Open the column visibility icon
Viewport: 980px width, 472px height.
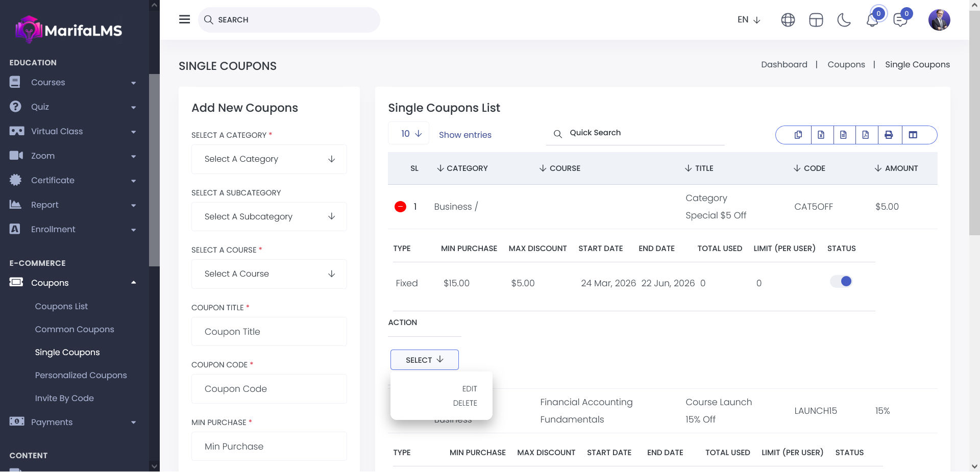pyautogui.click(x=913, y=135)
